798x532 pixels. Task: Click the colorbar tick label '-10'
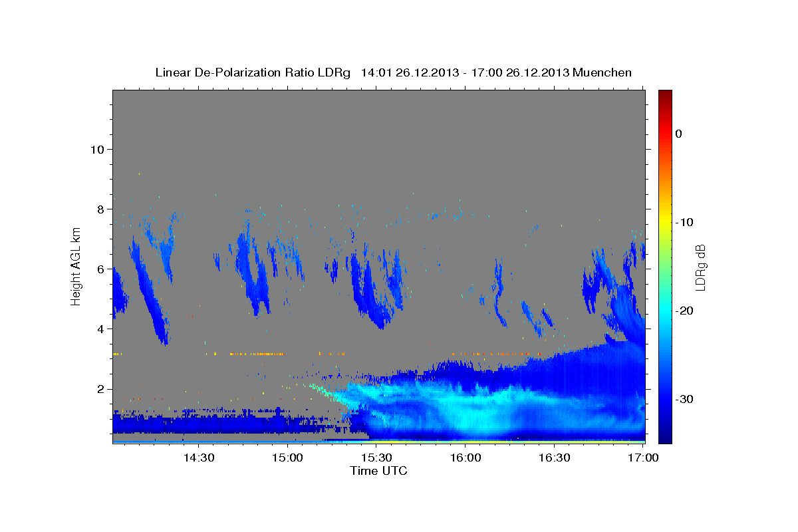click(x=684, y=222)
